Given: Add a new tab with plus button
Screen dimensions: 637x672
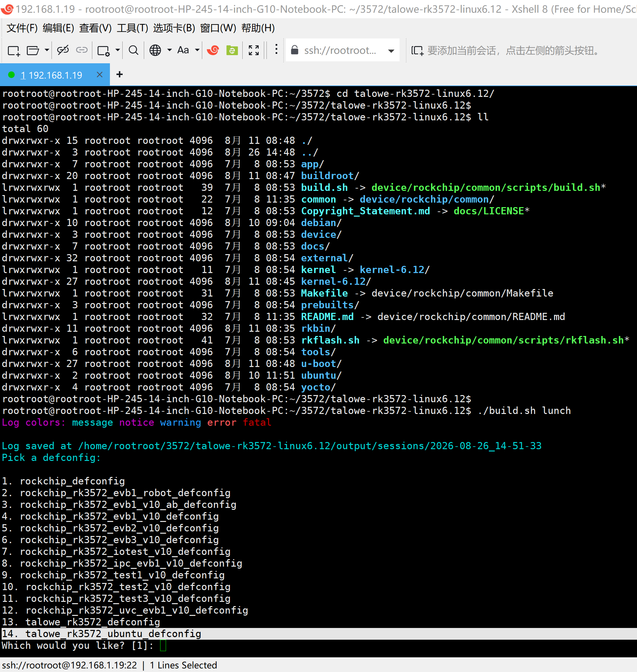Looking at the screenshot, I should 119,74.
